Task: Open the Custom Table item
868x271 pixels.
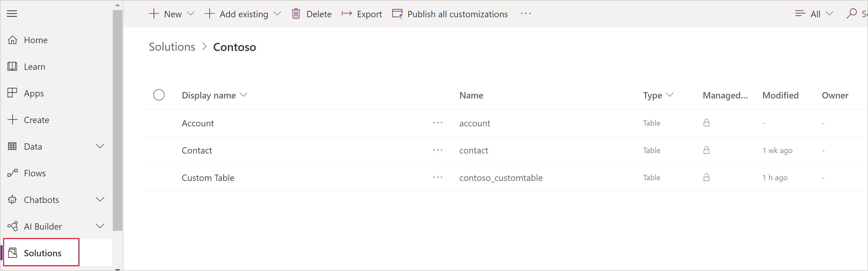Action: click(x=208, y=178)
